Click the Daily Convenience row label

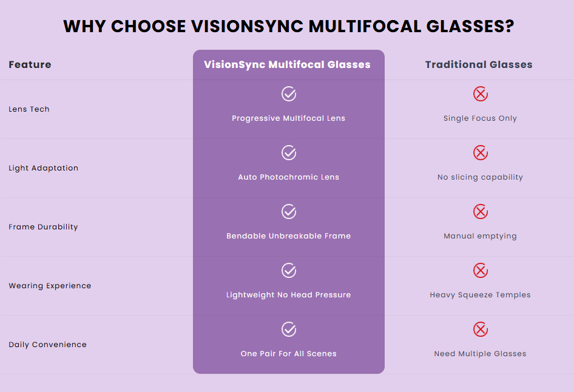(x=47, y=345)
